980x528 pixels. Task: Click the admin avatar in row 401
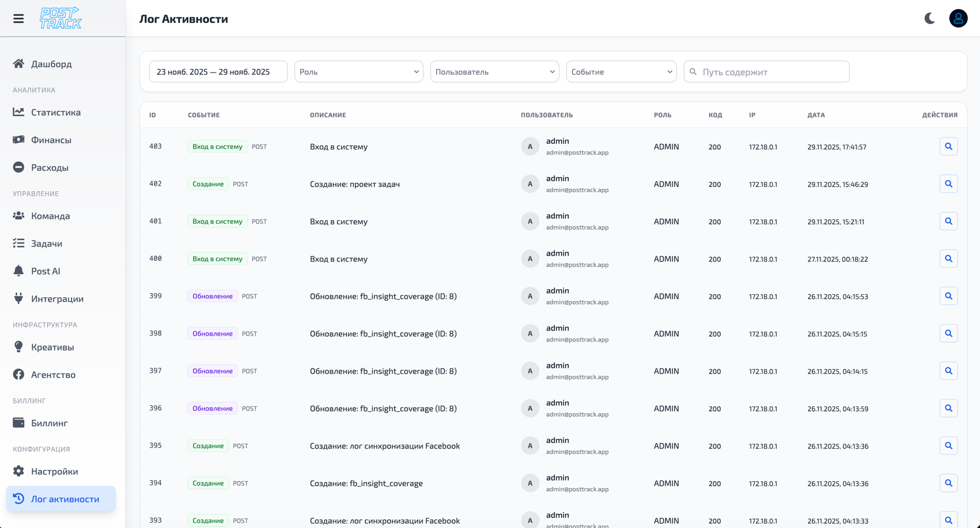530,221
